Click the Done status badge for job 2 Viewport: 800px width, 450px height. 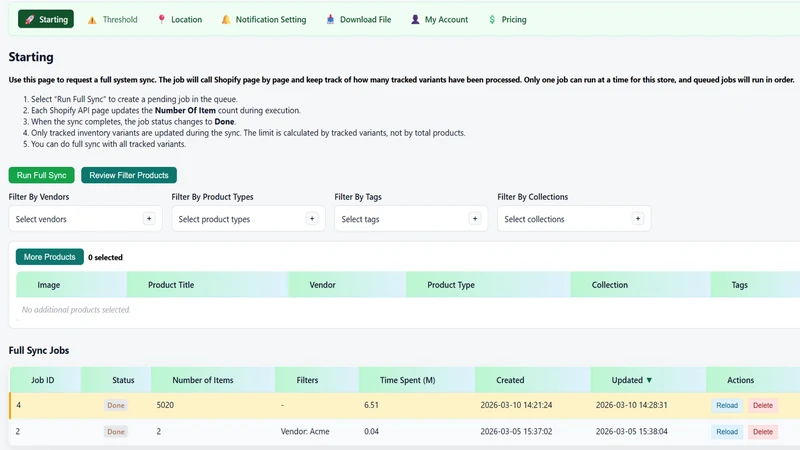coord(116,432)
